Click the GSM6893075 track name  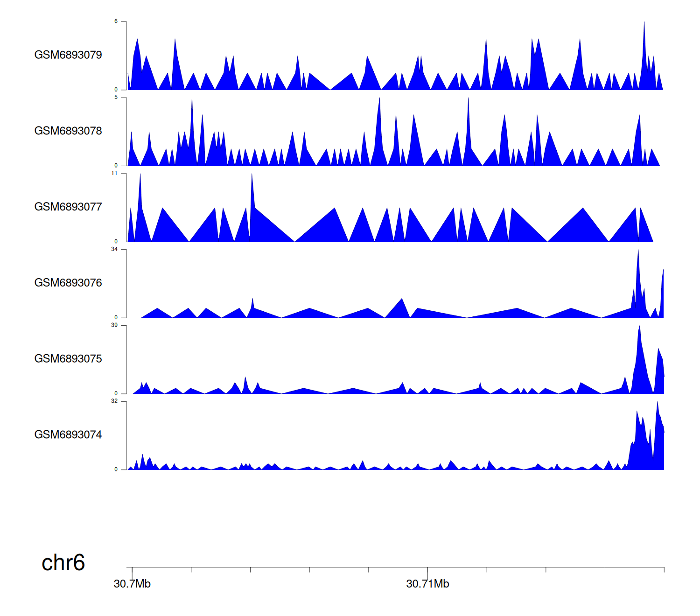coord(68,359)
